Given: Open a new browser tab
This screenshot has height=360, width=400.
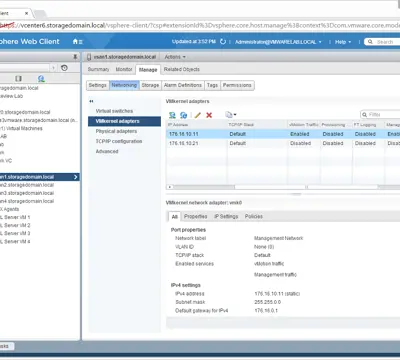Looking at the screenshot, I should [x=40, y=14].
